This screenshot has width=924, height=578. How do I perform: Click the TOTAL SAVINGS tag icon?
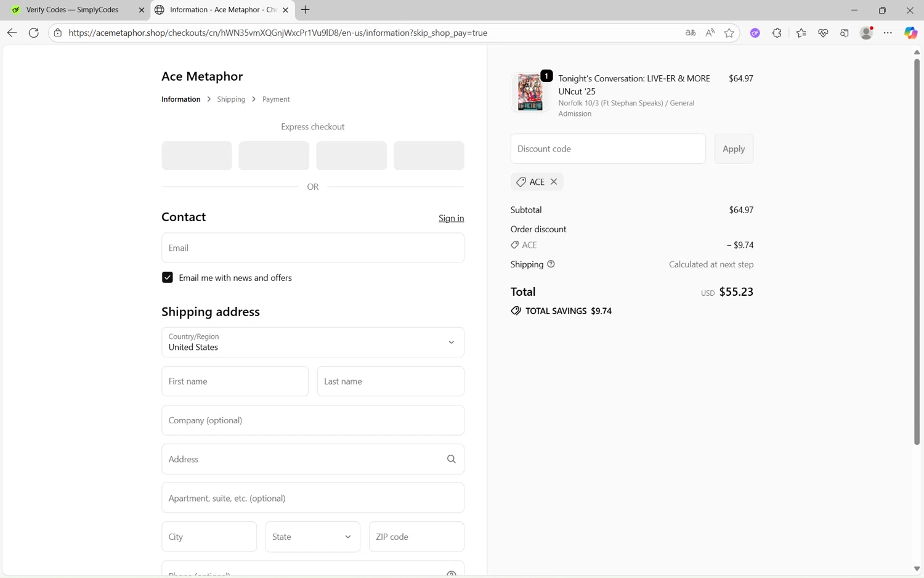click(x=516, y=311)
